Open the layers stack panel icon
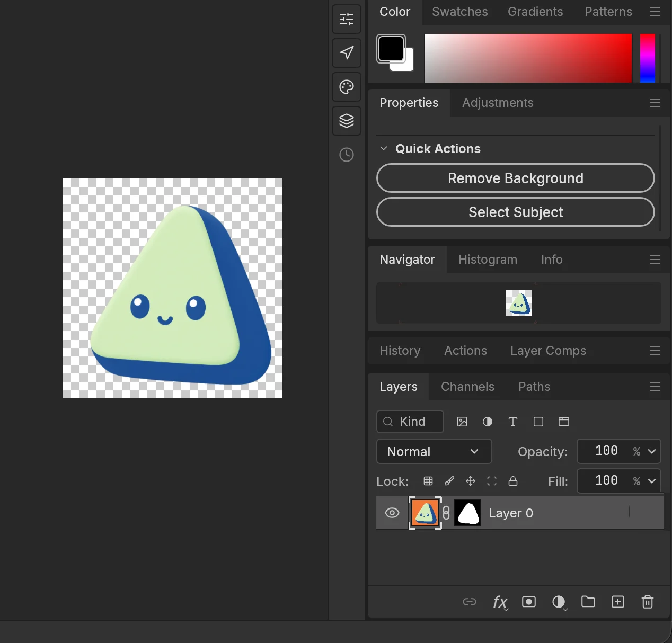This screenshot has width=672, height=643. coord(347,121)
